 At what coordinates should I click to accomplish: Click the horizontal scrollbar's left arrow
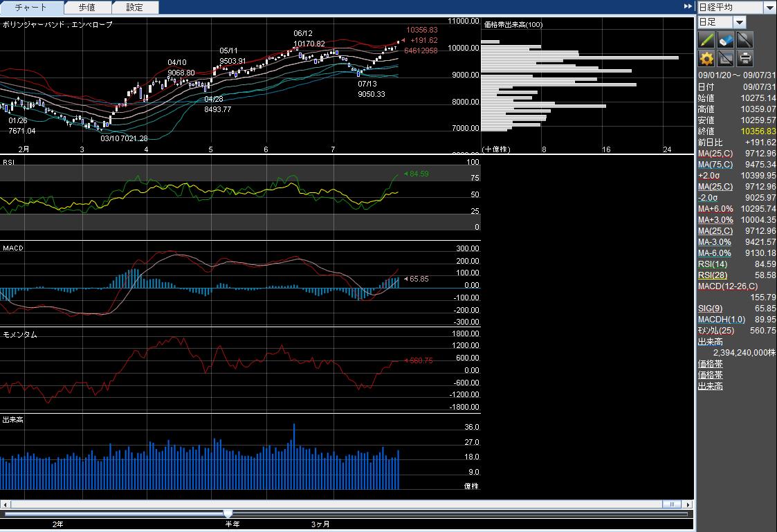pyautogui.click(x=4, y=504)
